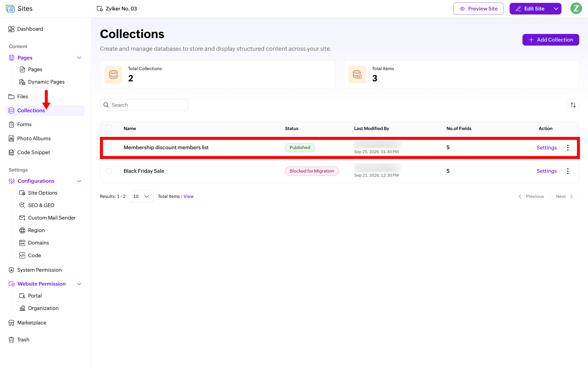Viewport: 588px width, 368px height.
Task: Open Files in the sidebar
Action: (18, 97)
